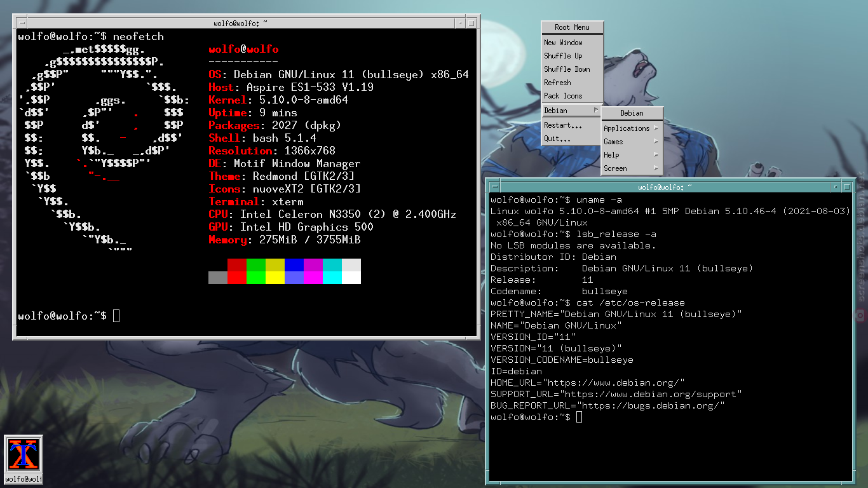The width and height of the screenshot is (868, 488).
Task: Expand Help in the Debian submenu
Action: (632, 155)
